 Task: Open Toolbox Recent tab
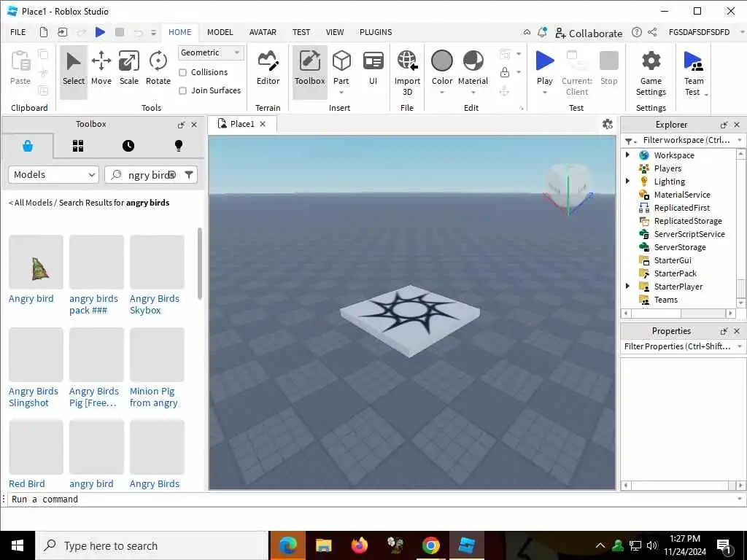(x=128, y=146)
